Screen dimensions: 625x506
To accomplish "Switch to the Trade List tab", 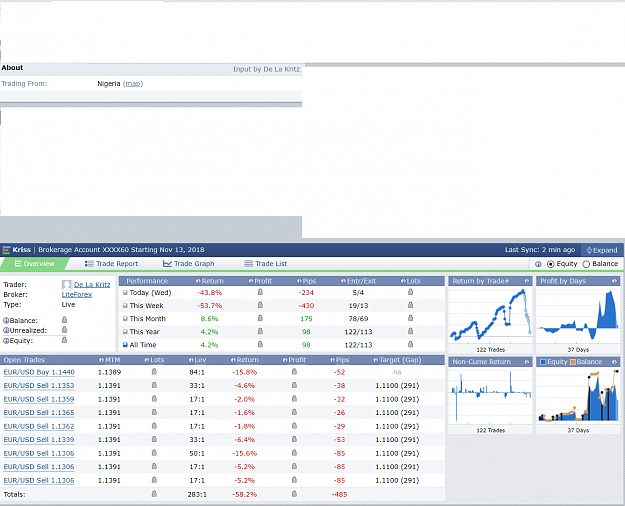I will (265, 264).
